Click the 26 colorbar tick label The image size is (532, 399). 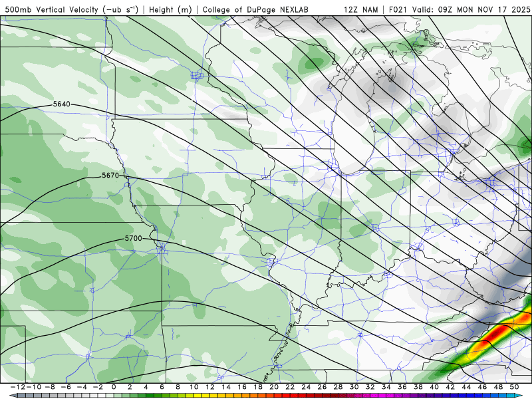pos(322,387)
